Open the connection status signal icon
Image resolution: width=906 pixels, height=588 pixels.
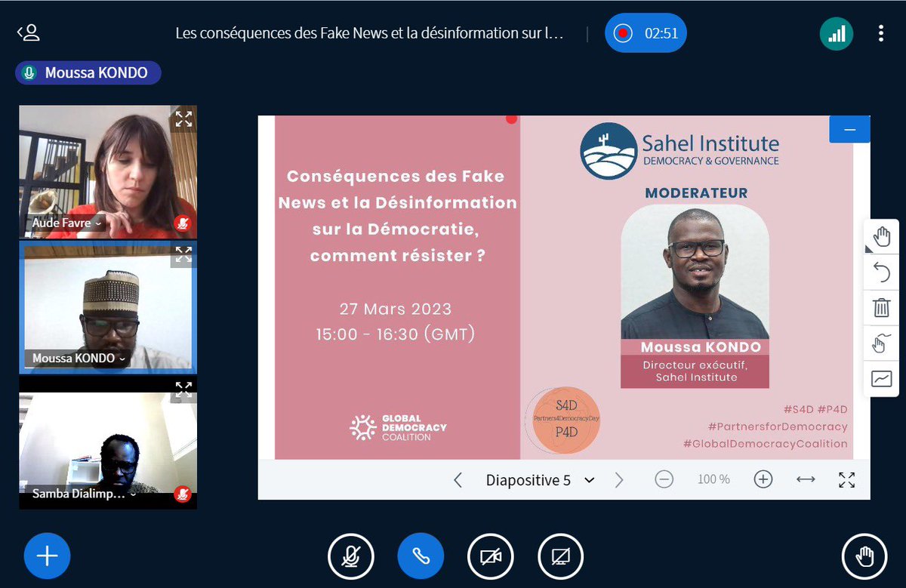[x=836, y=33]
